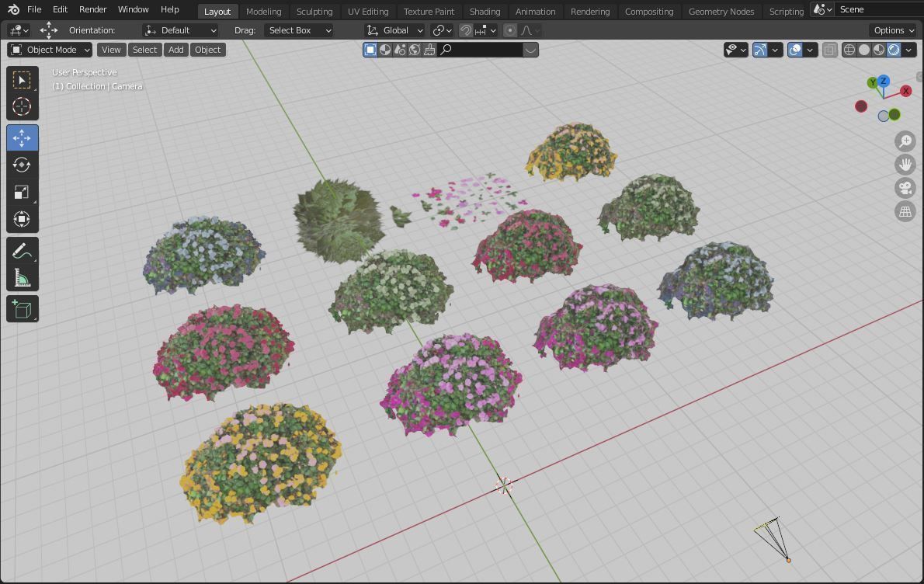Switch to the UV Editing tab
The image size is (924, 584).
point(368,11)
